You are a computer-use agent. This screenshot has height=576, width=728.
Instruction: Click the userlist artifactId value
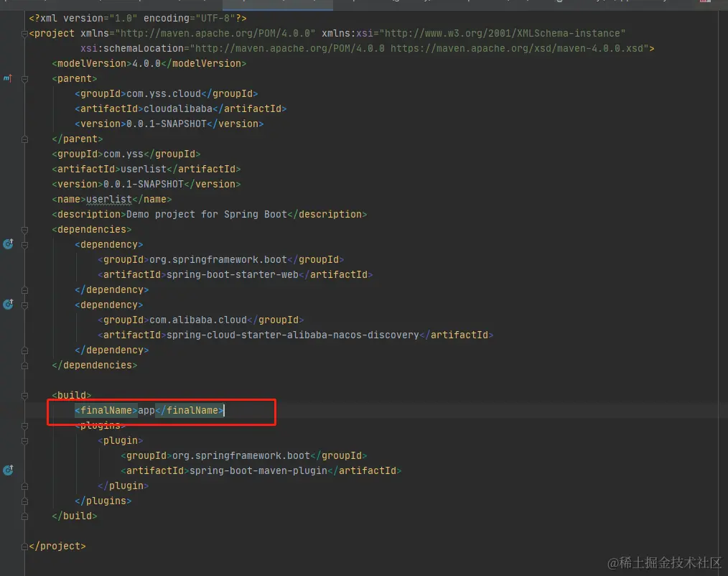[144, 169]
